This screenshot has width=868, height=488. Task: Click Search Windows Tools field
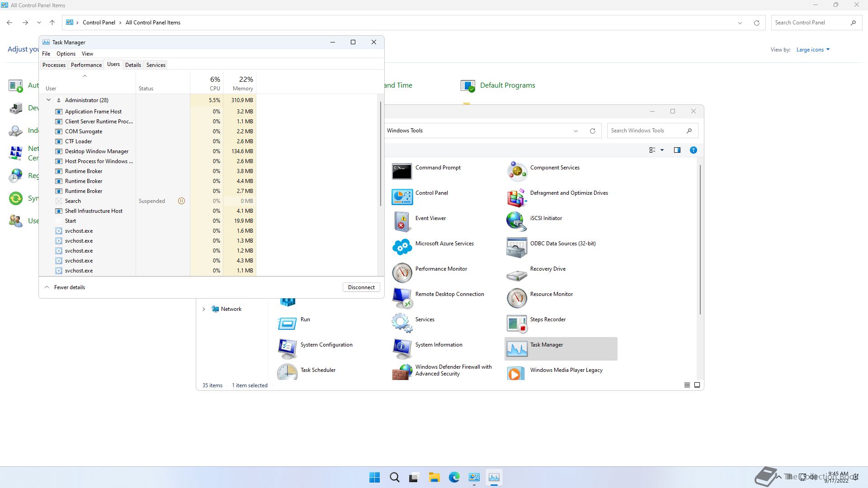(652, 131)
